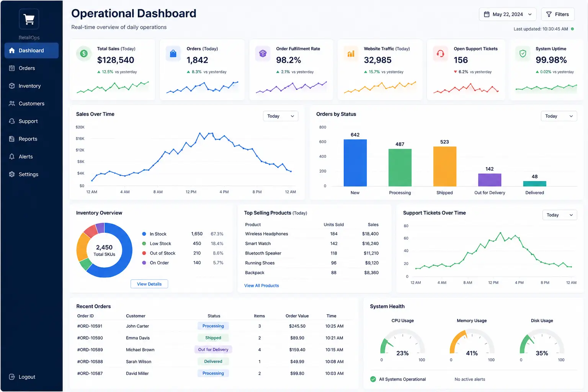Click order ID #ORD-10589

point(90,350)
